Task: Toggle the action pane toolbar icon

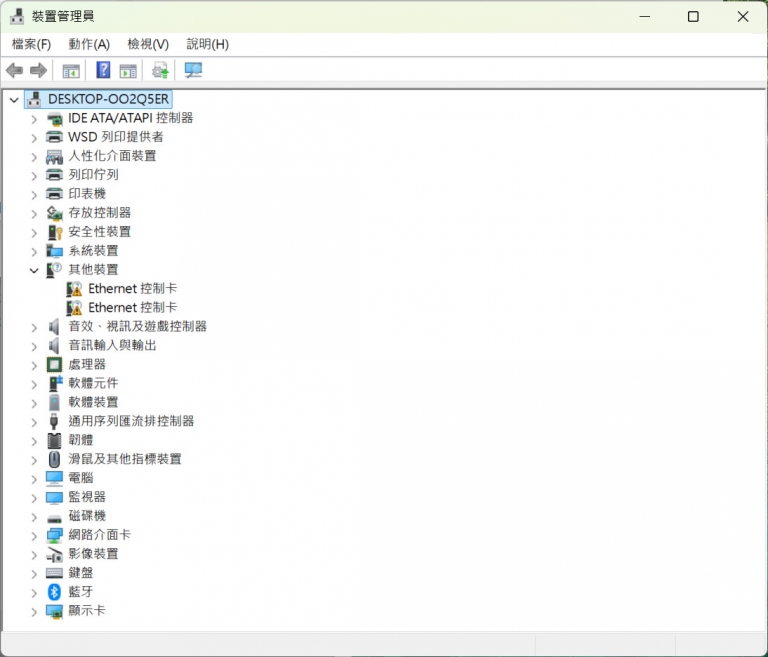Action: point(128,72)
